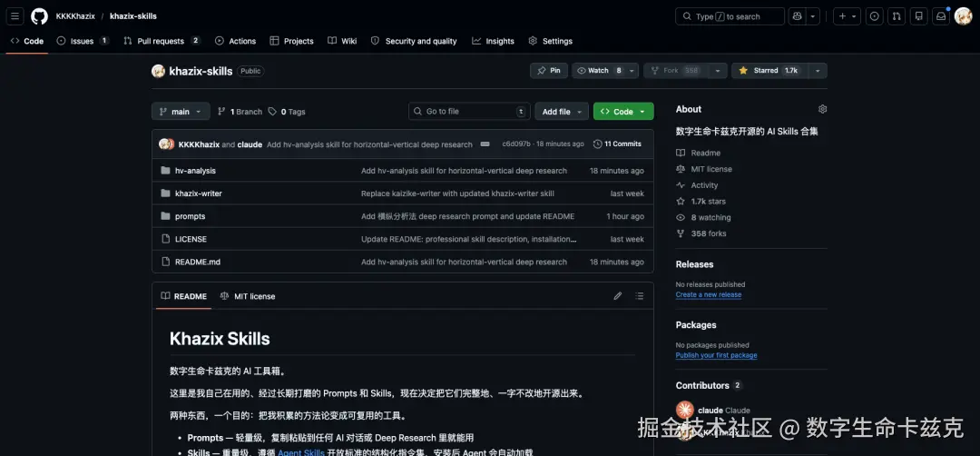Pin the repository with Pin button
Viewport: 980px width, 456px height.
tap(549, 71)
